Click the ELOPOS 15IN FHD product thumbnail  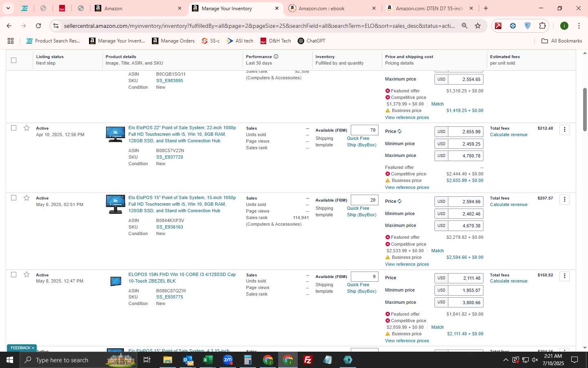116,281
